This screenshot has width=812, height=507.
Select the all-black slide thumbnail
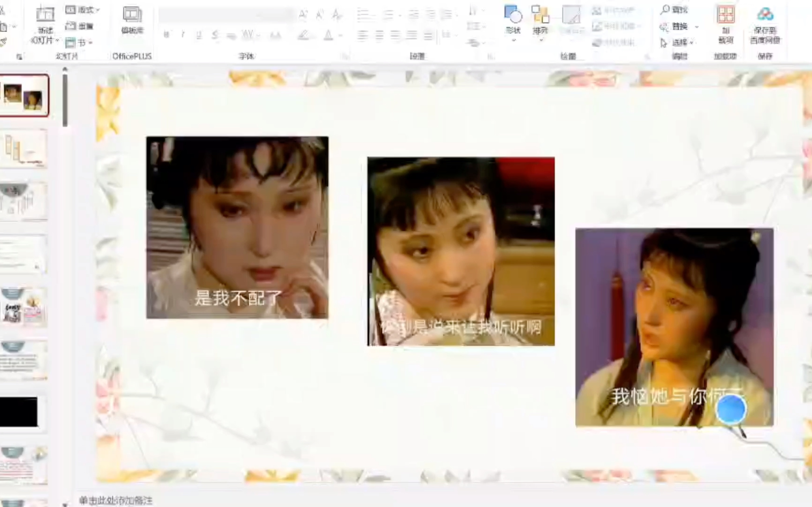pyautogui.click(x=19, y=412)
